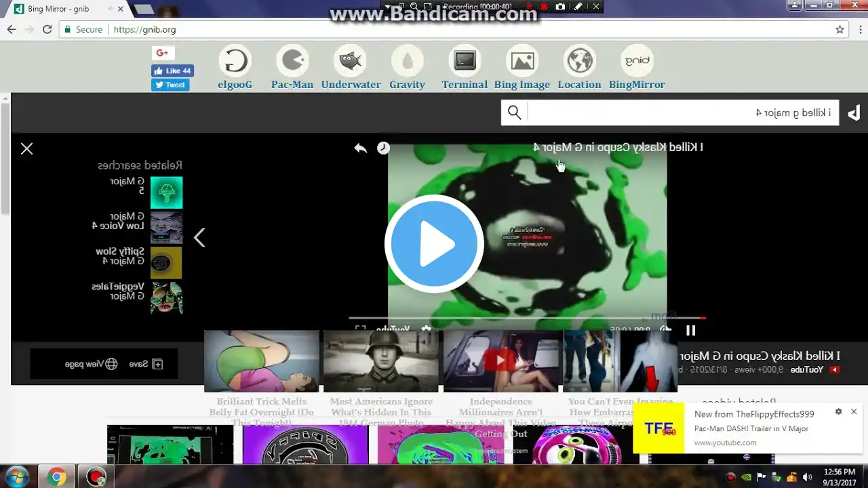
Task: Go back using browser back arrow
Action: click(12, 29)
